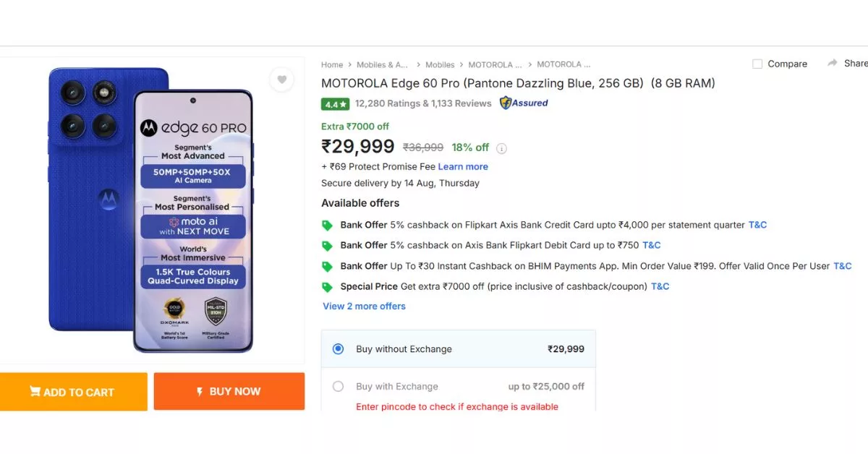Open the Mobiles breadcrumb
The width and height of the screenshot is (868, 454).
[440, 64]
